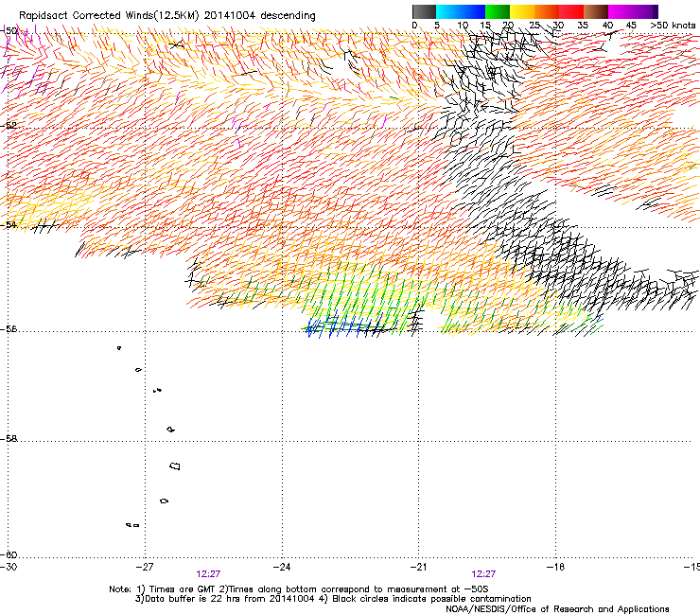Pick the dark blue 10-15 knots legend segment
This screenshot has width=700, height=615.
pyautogui.click(x=473, y=11)
